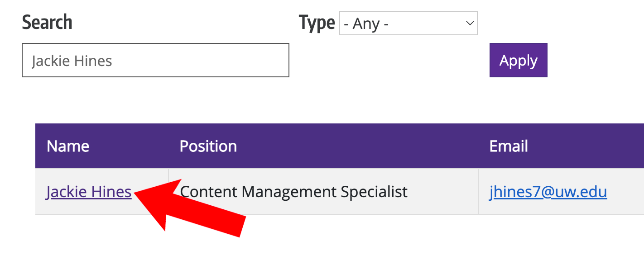Click the Email column header
The image size is (644, 255).
point(509,146)
